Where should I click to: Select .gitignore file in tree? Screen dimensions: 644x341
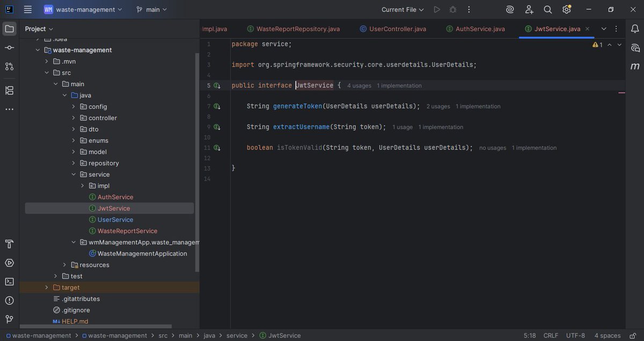(76, 310)
